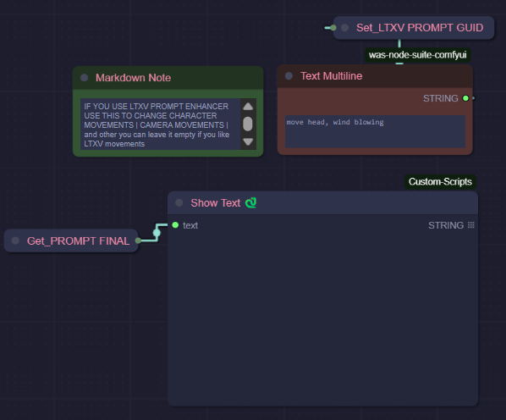Collapse the Markdown Note node via its dot
This screenshot has width=506, height=420.
85,78
